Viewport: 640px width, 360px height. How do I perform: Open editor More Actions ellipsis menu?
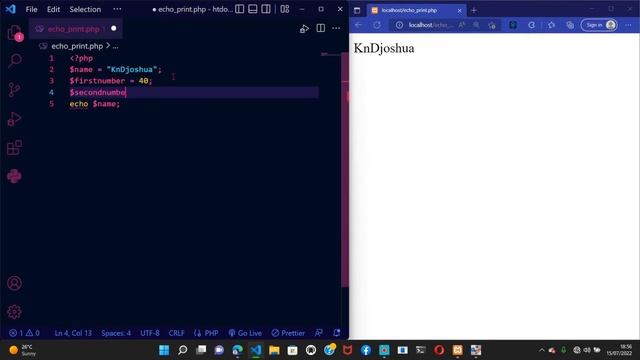(x=336, y=28)
